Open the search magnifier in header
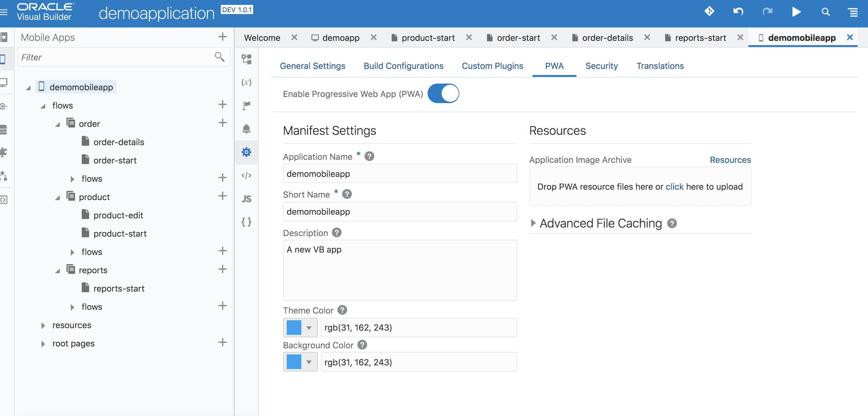868x416 pixels. coord(826,12)
